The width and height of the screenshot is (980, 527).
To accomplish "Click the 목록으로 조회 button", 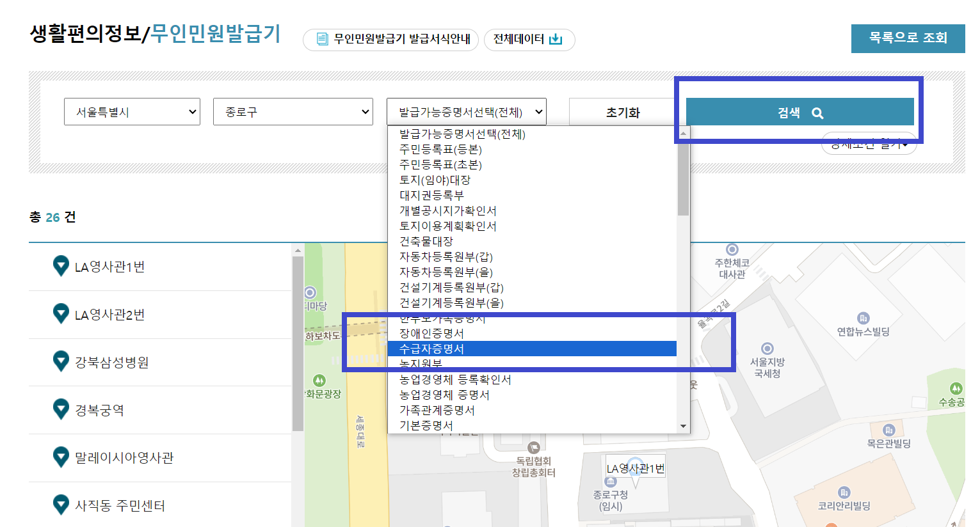I will [908, 38].
